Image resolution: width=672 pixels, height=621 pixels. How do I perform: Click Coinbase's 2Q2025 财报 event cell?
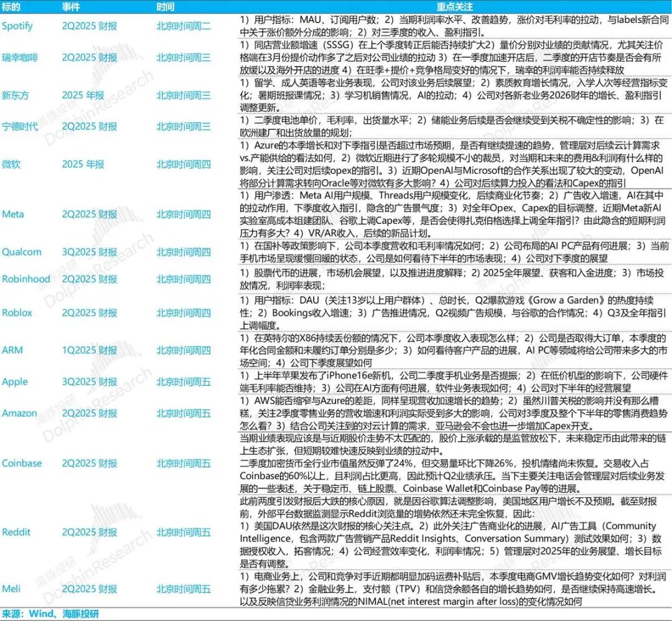pyautogui.click(x=90, y=464)
